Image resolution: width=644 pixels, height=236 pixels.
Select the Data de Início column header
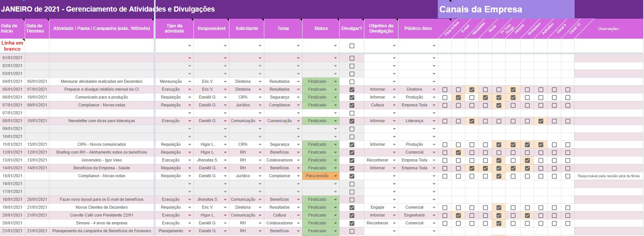[12, 28]
